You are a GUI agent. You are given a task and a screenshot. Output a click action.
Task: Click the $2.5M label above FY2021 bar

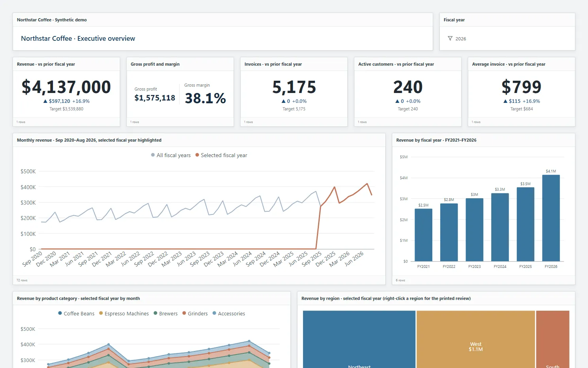(424, 205)
